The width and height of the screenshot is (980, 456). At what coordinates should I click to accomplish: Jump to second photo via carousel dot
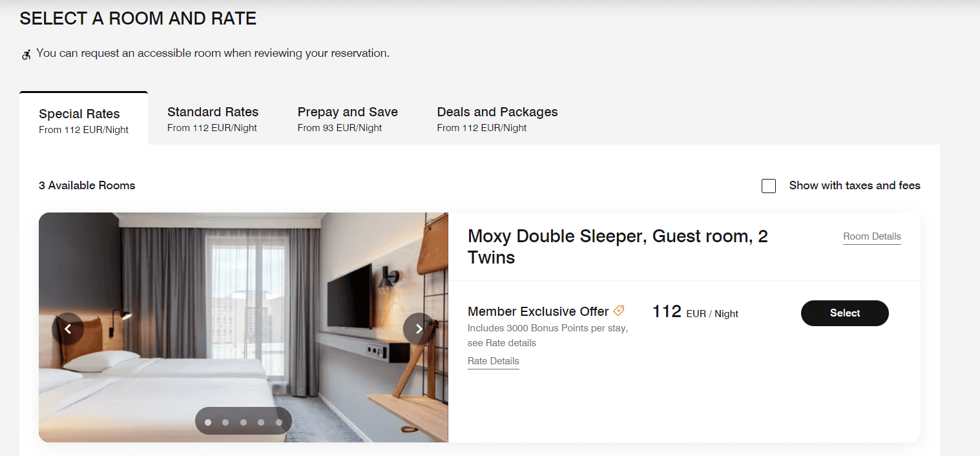225,422
